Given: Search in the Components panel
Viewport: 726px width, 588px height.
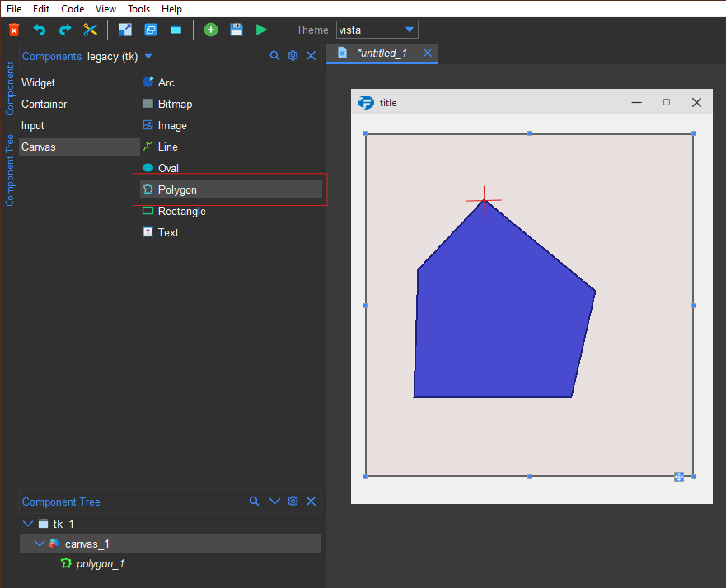Looking at the screenshot, I should (274, 56).
